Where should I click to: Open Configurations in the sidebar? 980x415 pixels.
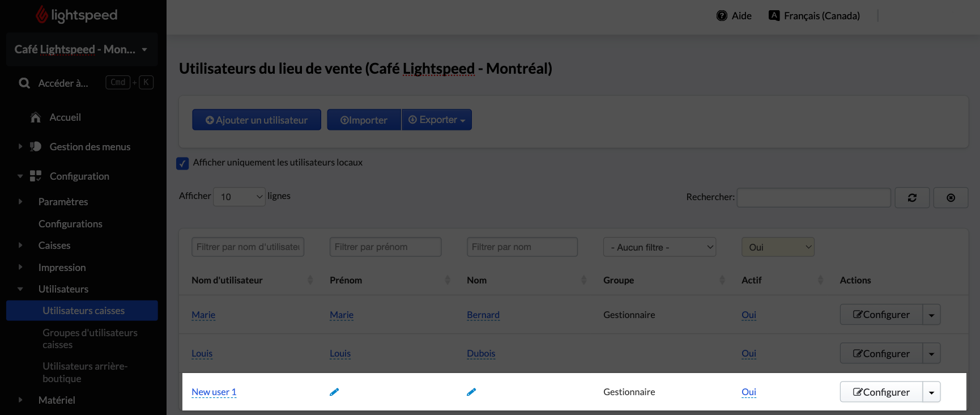70,224
